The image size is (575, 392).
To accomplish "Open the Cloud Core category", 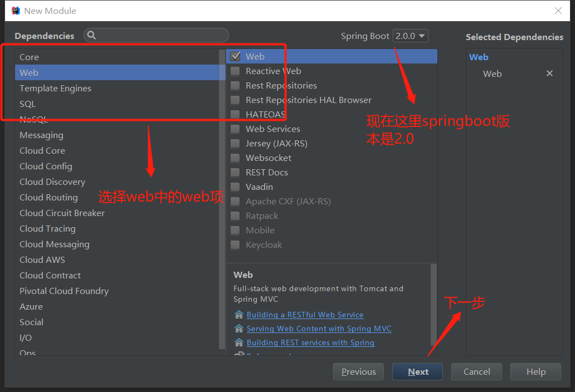I will pos(116,150).
